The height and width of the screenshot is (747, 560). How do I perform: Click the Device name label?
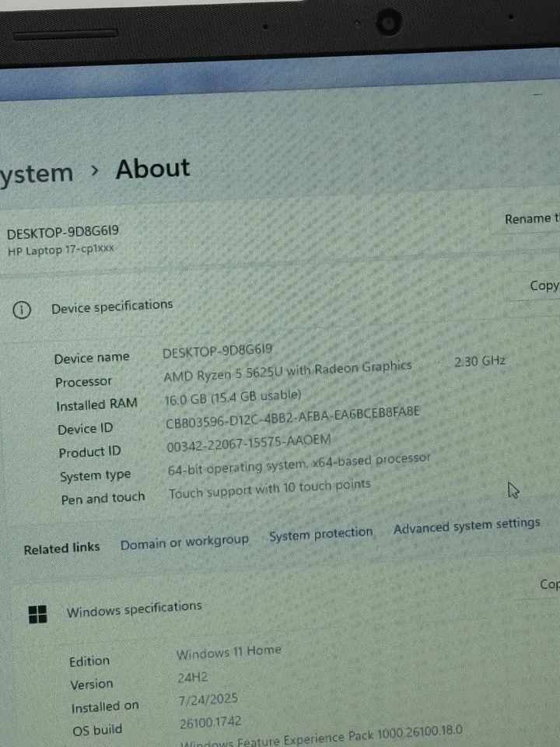(x=92, y=358)
